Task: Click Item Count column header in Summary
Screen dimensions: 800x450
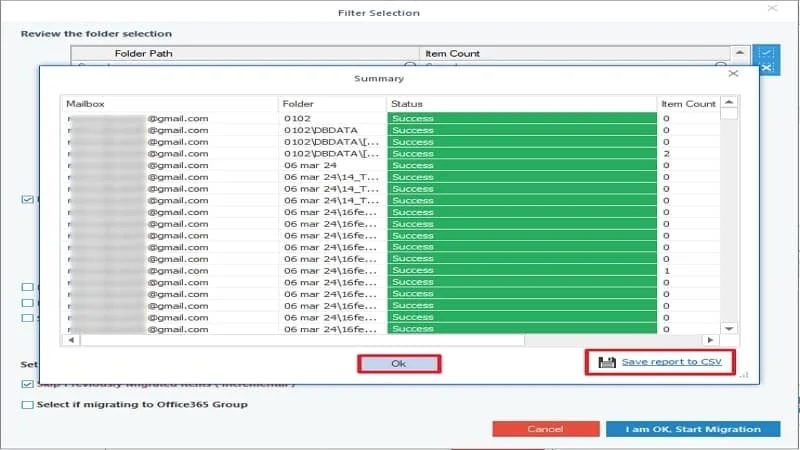Action: coord(688,104)
